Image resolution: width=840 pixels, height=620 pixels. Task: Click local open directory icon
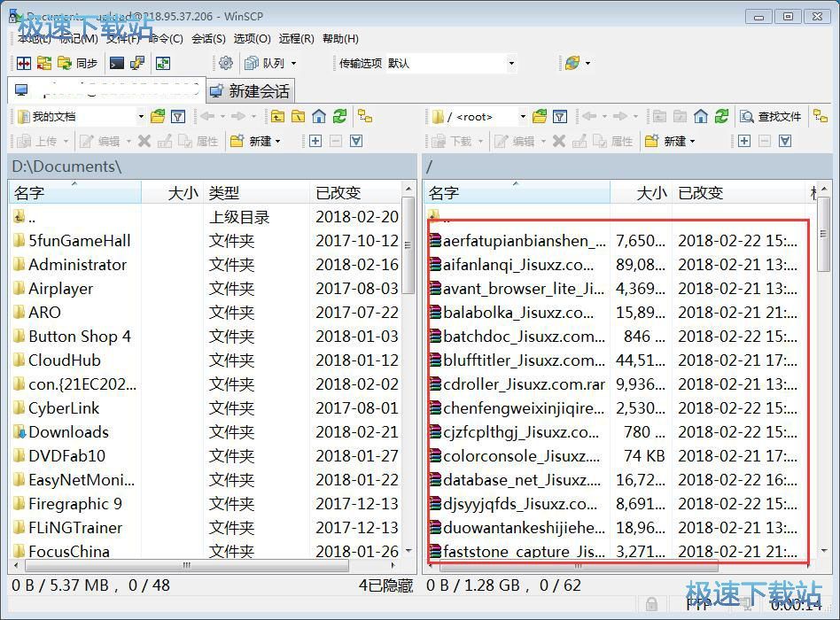click(x=158, y=116)
